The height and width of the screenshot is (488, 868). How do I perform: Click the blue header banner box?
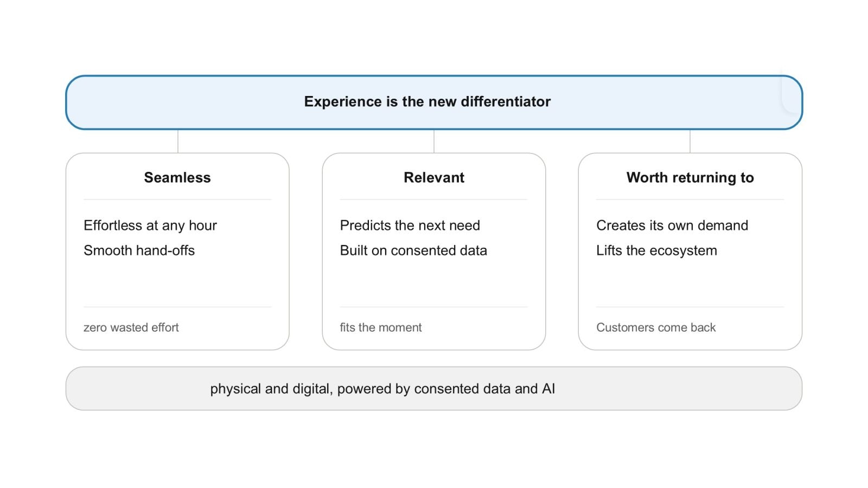pyautogui.click(x=434, y=102)
